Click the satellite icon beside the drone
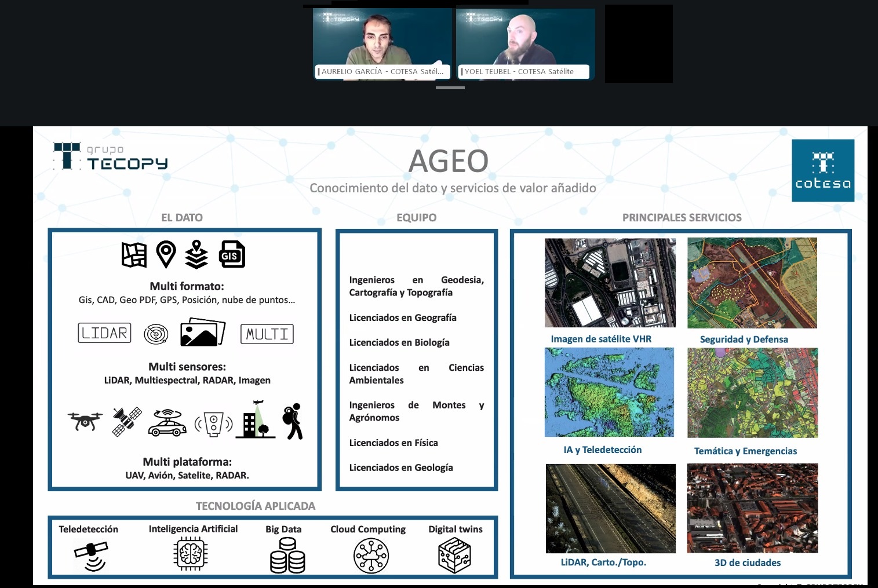 pos(127,421)
